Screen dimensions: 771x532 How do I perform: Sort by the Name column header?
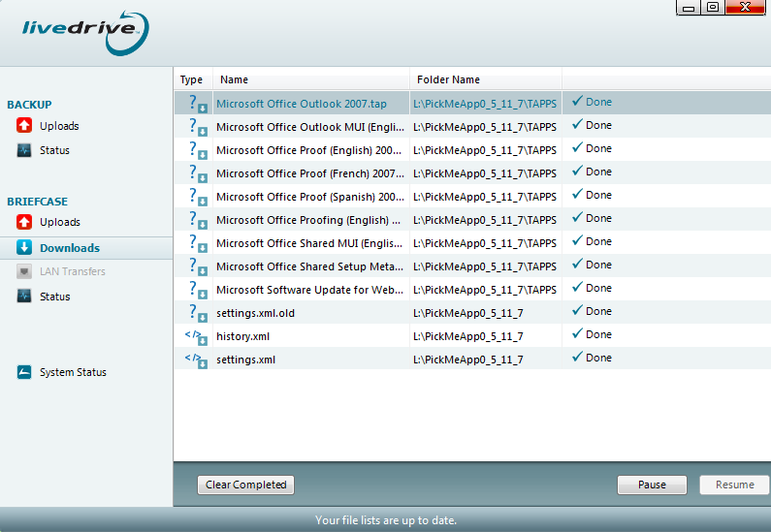click(311, 79)
